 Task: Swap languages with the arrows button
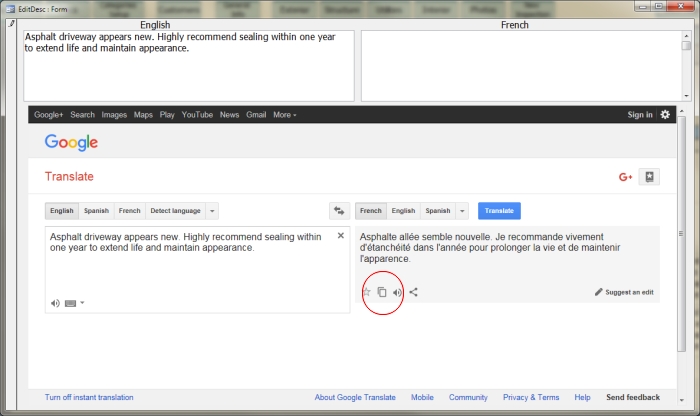339,211
